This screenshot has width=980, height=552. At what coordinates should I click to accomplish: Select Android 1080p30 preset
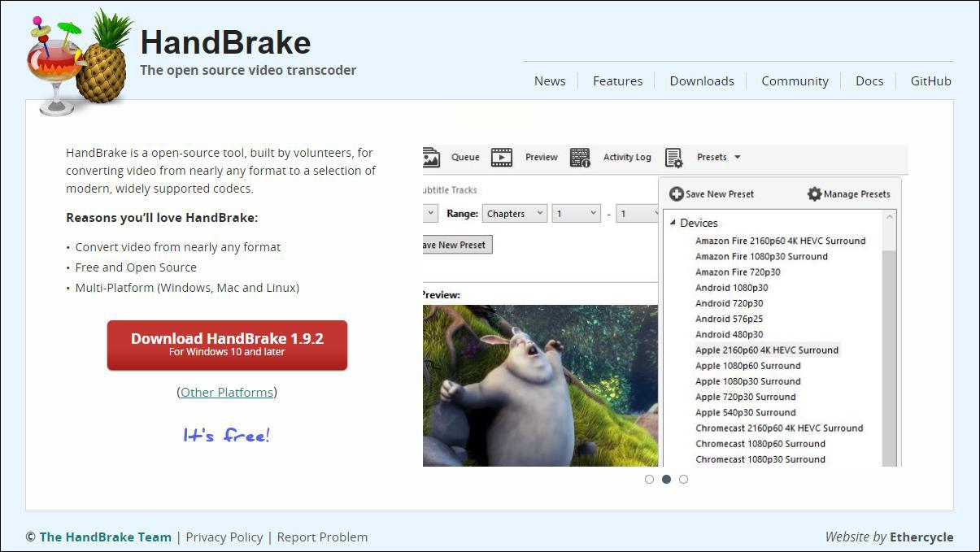tap(731, 288)
